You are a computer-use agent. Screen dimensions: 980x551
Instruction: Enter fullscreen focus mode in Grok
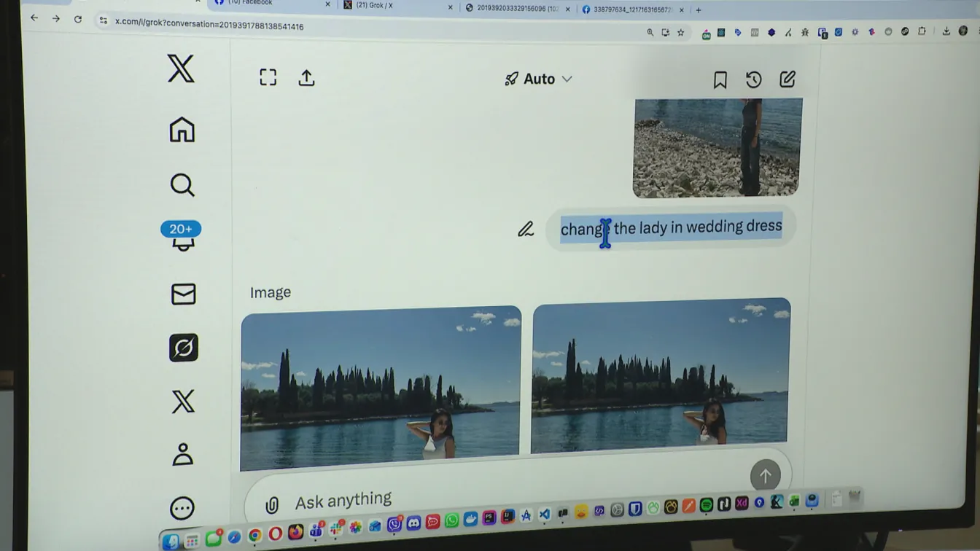click(268, 77)
